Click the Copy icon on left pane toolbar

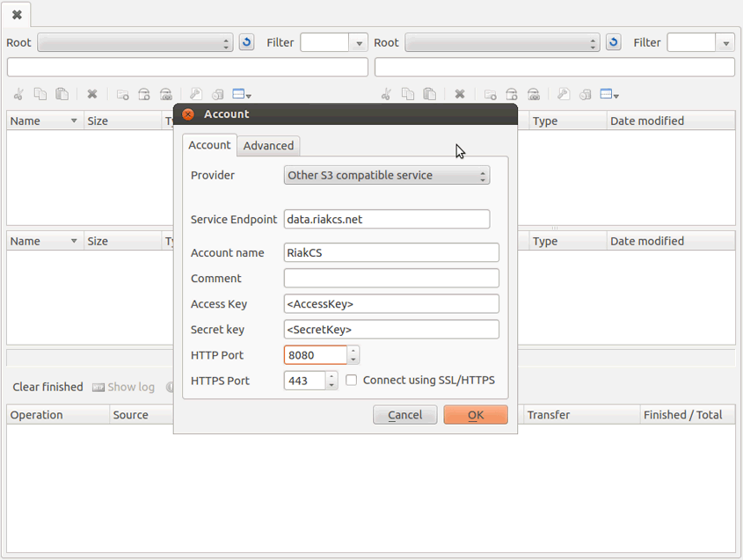[x=40, y=94]
